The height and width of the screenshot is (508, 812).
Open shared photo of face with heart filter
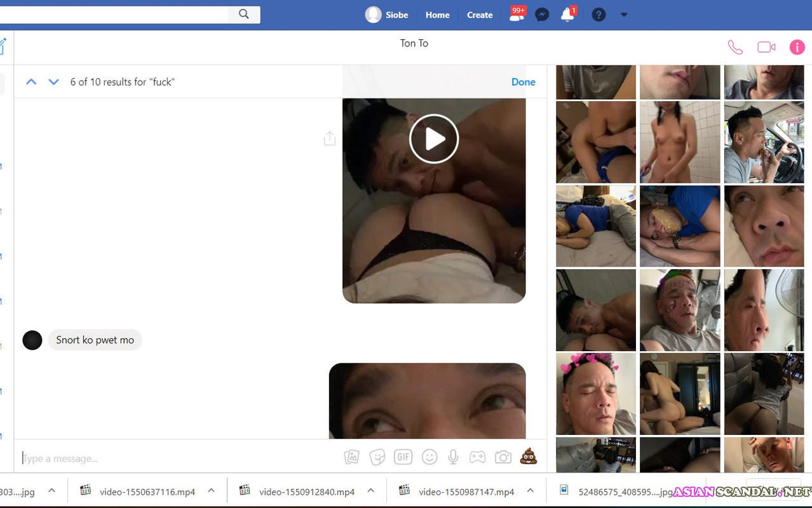point(596,394)
